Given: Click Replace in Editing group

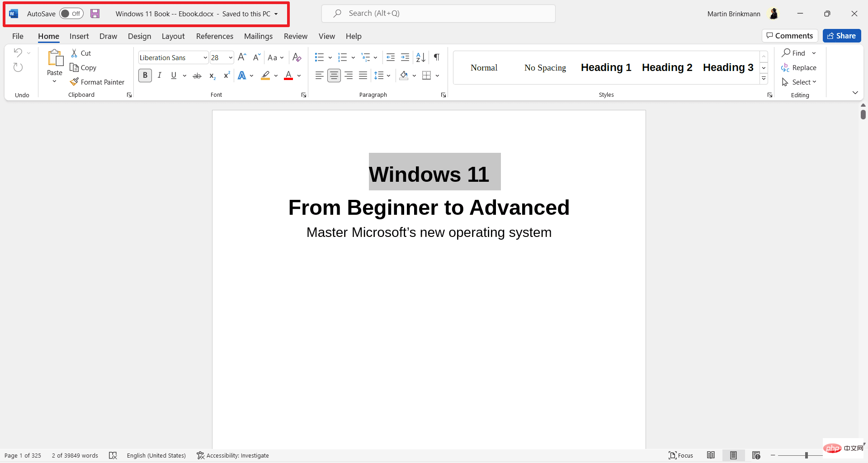Looking at the screenshot, I should 799,68.
